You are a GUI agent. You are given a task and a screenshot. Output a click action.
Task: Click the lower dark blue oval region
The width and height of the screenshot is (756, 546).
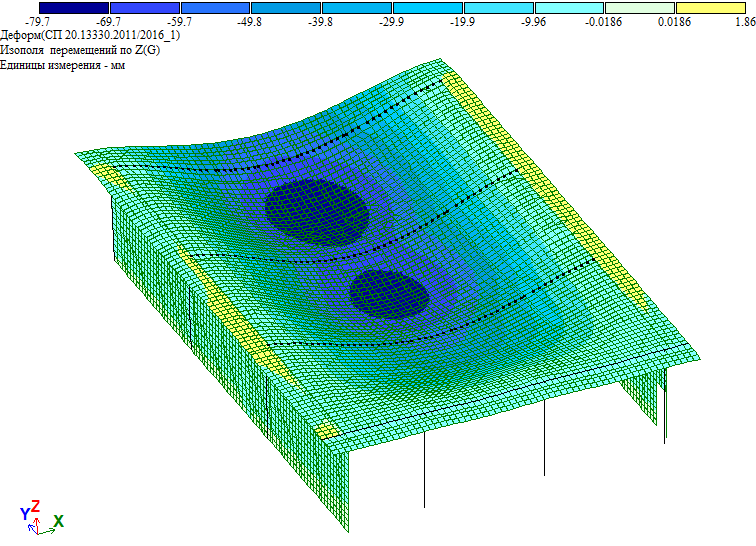click(x=389, y=293)
